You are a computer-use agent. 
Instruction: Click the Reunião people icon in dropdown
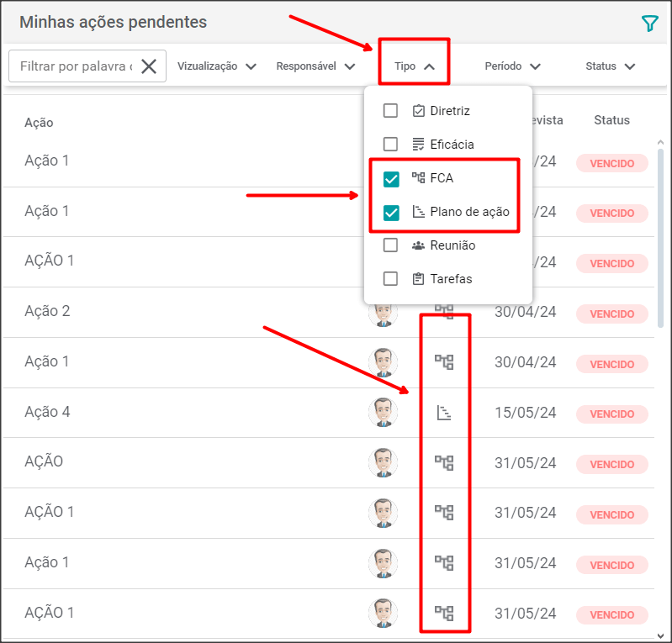tap(418, 245)
